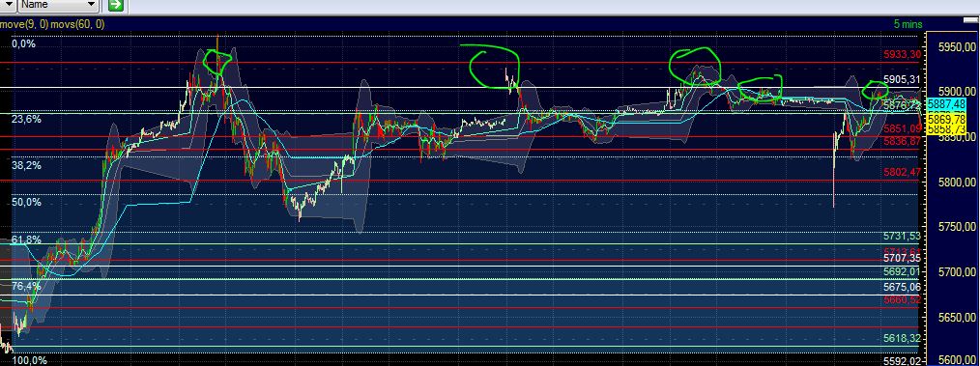The image size is (980, 366).
Task: Click the 5750,00 price axis value
Action: point(958,228)
